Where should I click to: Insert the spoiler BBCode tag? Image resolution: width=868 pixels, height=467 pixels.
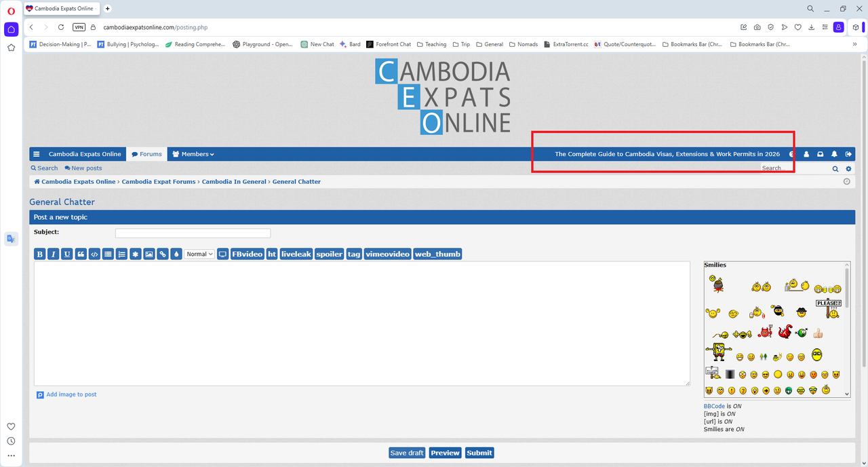point(329,254)
